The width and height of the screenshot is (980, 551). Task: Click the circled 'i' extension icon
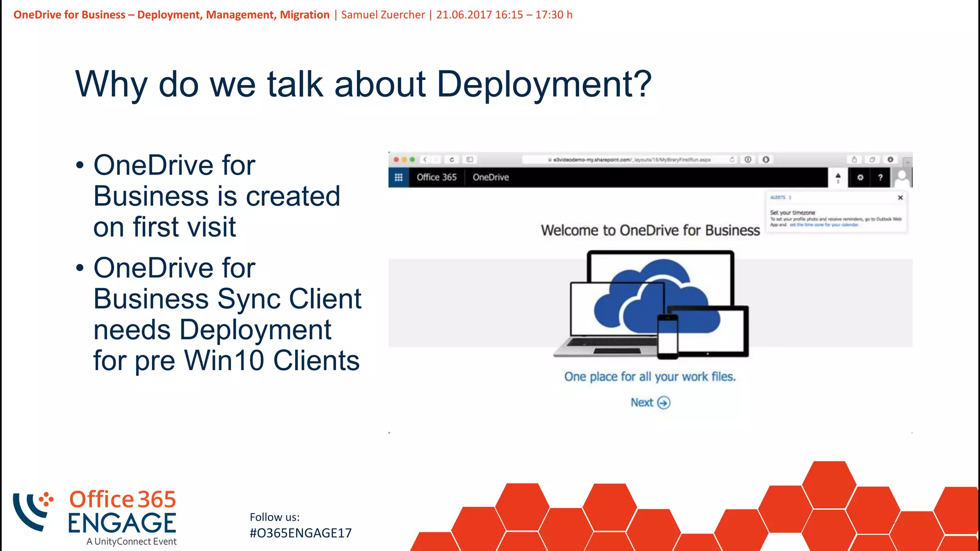[x=748, y=160]
